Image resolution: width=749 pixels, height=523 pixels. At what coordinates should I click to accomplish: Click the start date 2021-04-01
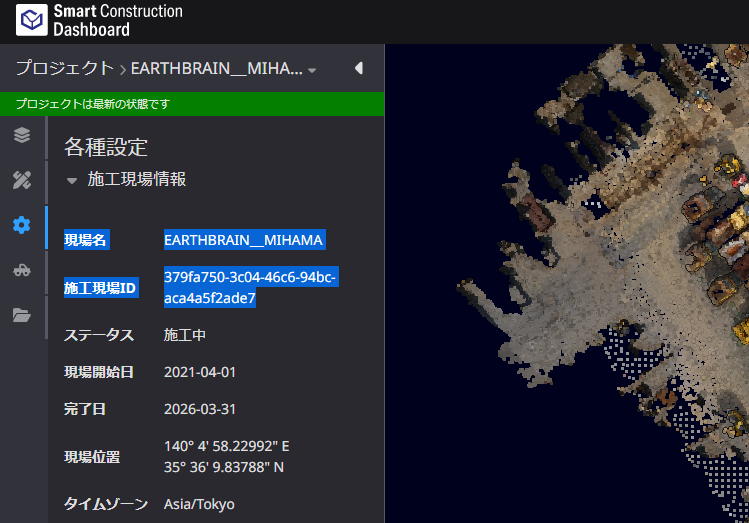coord(200,372)
